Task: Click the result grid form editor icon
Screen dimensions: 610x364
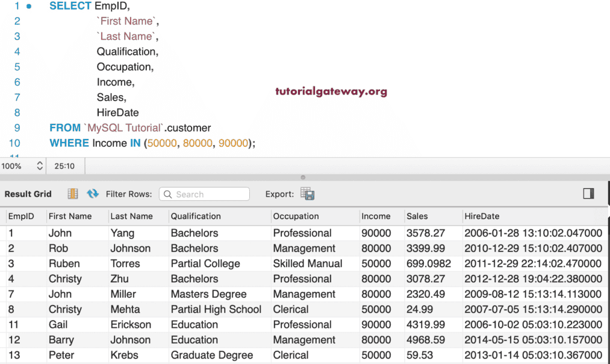Action: click(73, 194)
